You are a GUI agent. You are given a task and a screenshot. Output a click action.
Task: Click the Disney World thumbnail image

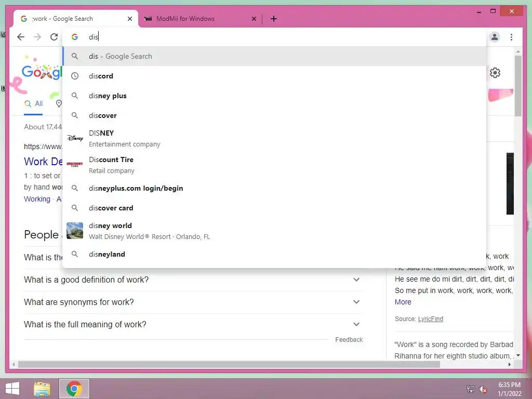[75, 231]
